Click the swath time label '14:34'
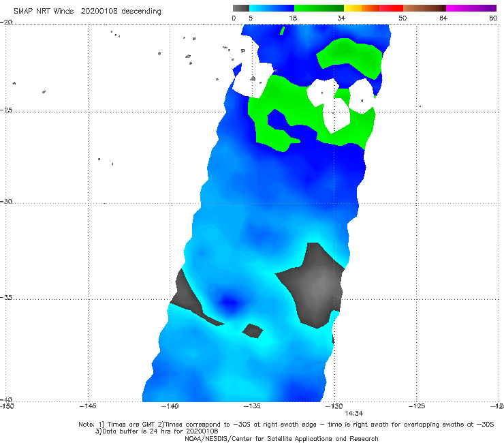The width and height of the screenshot is (504, 443). click(354, 414)
